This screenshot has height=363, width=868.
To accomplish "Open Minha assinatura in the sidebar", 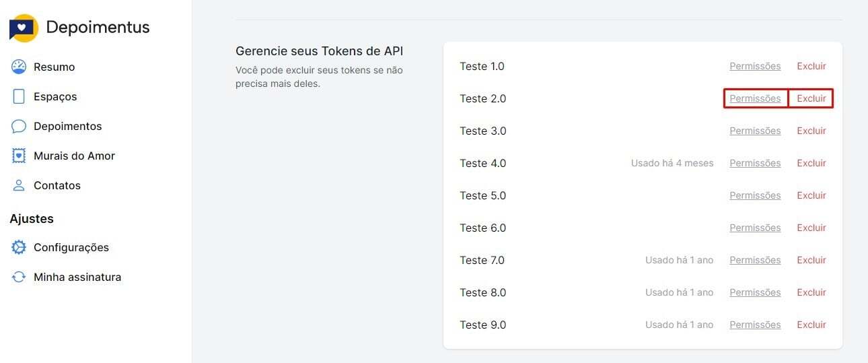I will [77, 277].
